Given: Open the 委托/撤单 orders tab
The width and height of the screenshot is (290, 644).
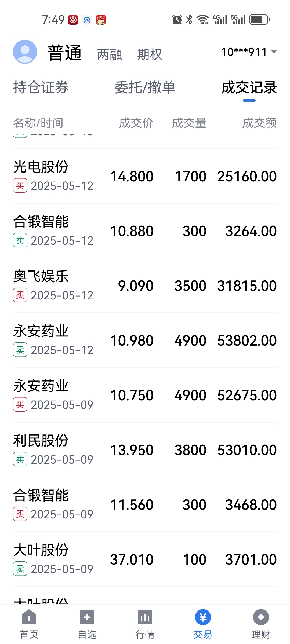Looking at the screenshot, I should click(x=145, y=87).
